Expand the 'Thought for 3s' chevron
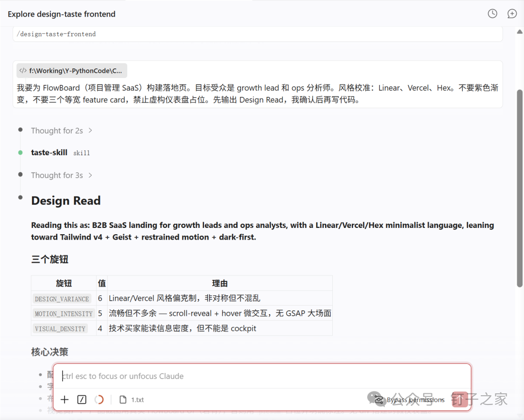The width and height of the screenshot is (524, 420). pyautogui.click(x=90, y=175)
